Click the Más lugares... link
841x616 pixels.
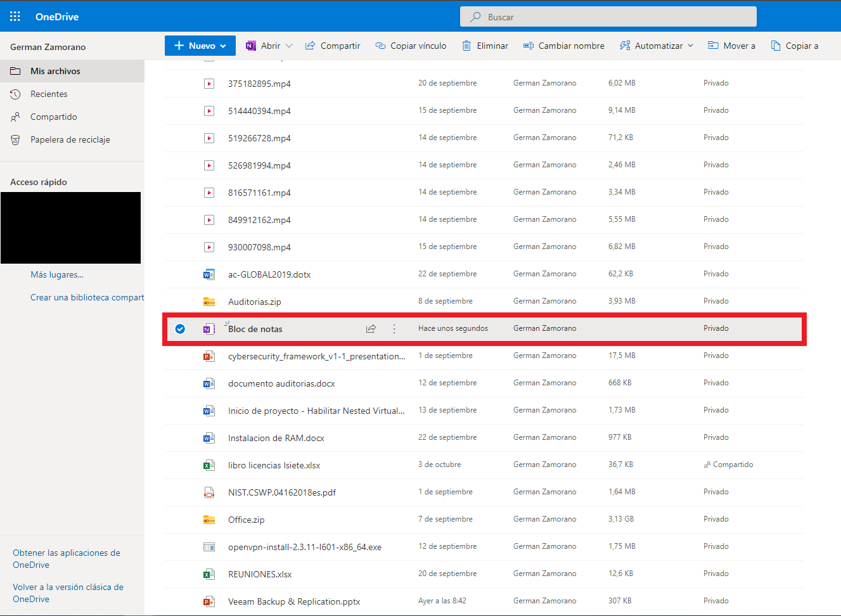coord(57,274)
